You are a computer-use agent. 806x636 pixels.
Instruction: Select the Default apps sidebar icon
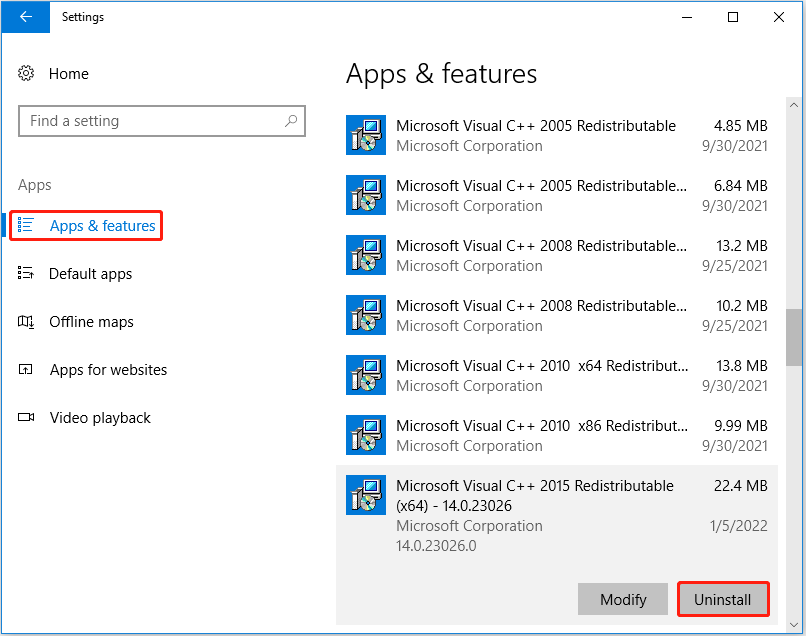(26, 273)
